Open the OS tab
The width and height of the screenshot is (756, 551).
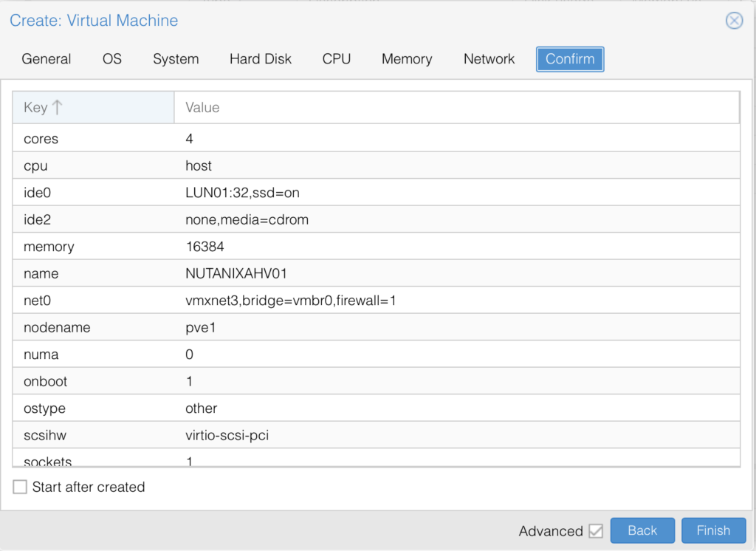click(111, 59)
